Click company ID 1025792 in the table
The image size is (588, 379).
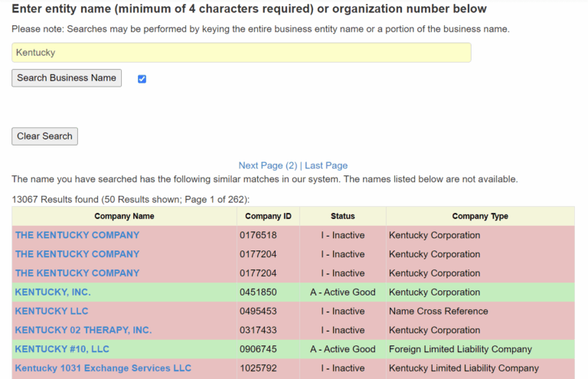(x=258, y=368)
